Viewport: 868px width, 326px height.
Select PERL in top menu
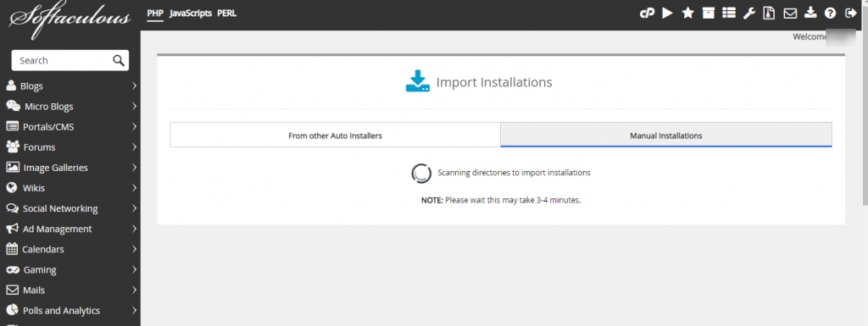tap(227, 14)
